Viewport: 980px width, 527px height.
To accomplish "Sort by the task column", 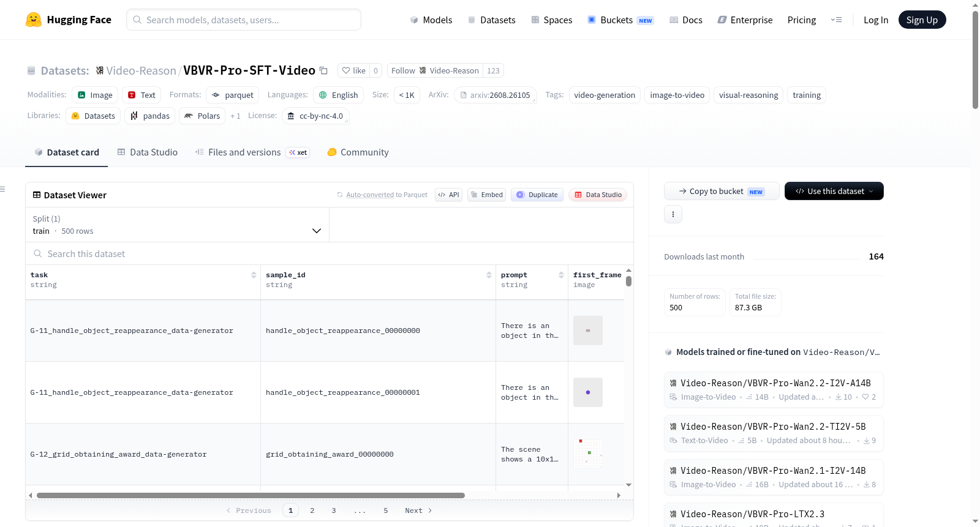I will pos(254,275).
